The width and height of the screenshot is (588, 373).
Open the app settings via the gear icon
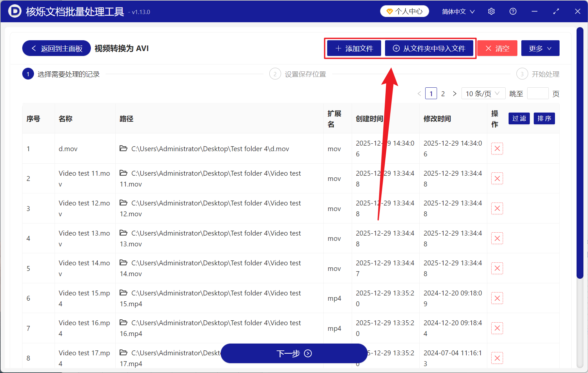coord(491,11)
